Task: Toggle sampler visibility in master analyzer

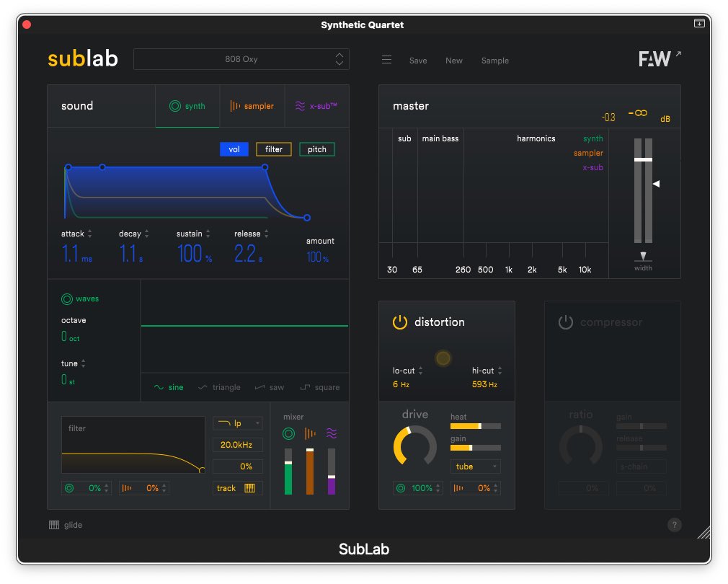Action: [588, 153]
